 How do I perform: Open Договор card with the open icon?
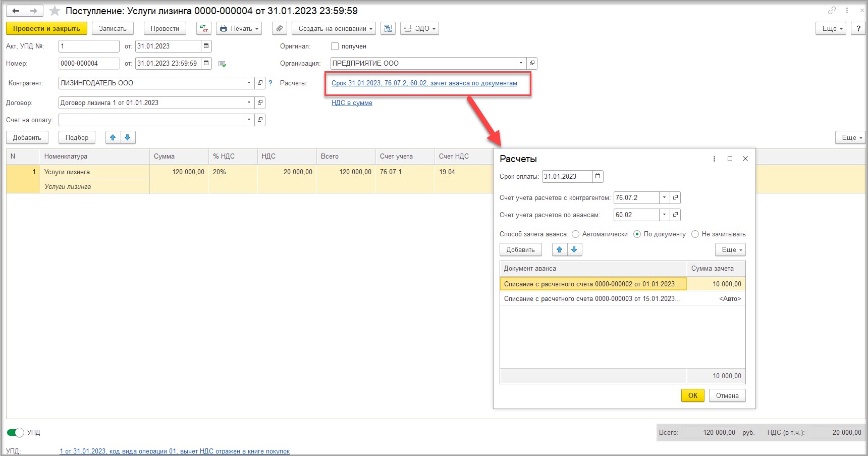[x=260, y=103]
